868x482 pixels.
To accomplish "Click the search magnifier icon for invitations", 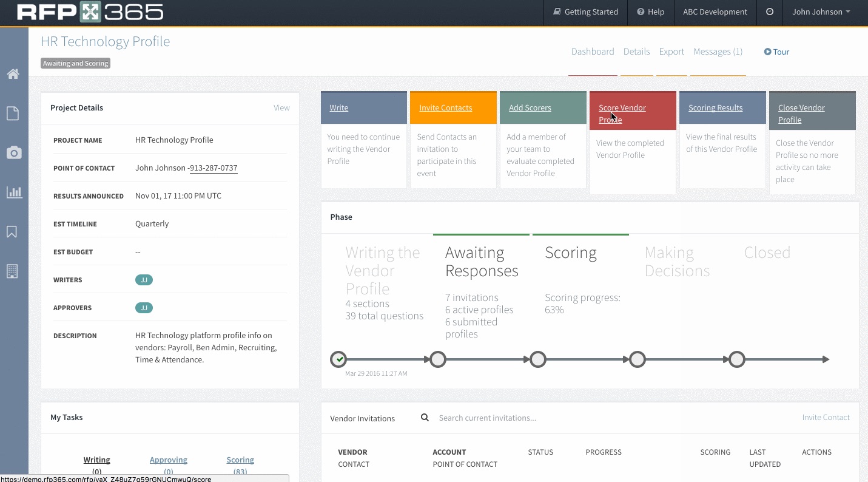I will [425, 418].
